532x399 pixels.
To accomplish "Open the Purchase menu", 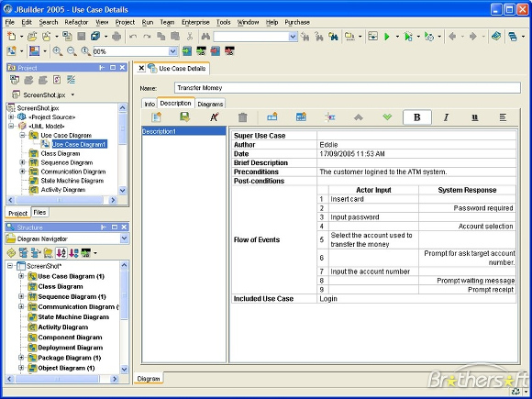I will pos(297,22).
